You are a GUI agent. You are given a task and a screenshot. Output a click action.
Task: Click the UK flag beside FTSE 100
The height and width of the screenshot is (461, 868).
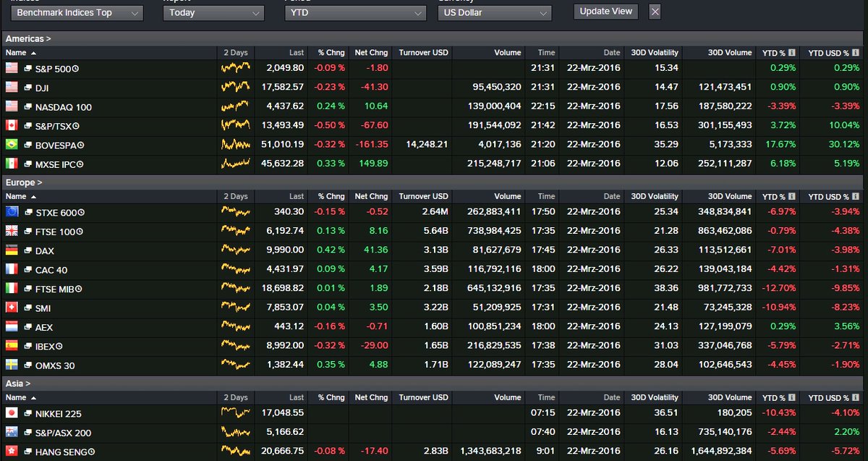point(12,231)
